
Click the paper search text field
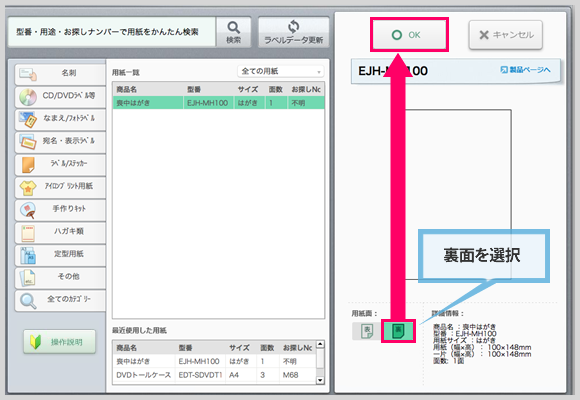coord(112,32)
